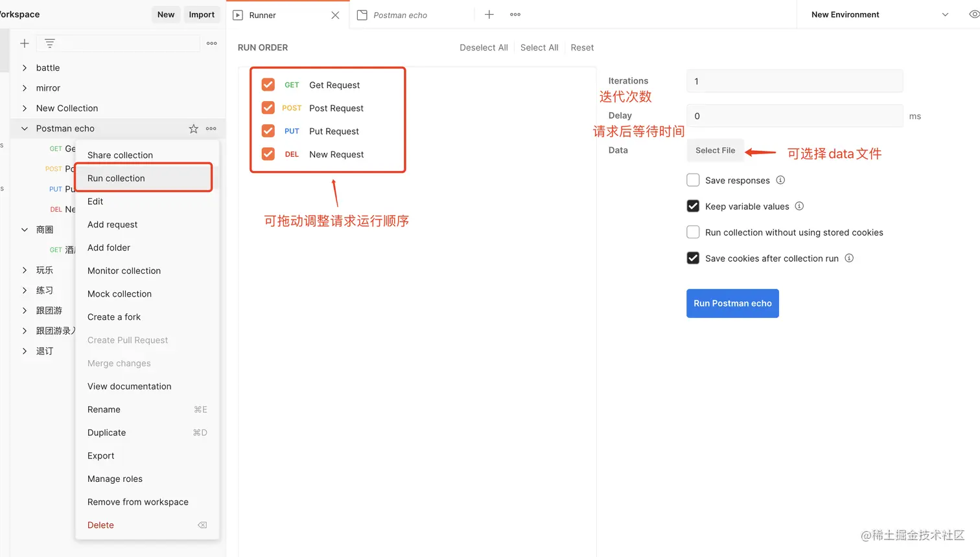Enable Run collection without using stored cookies
980x557 pixels.
693,232
